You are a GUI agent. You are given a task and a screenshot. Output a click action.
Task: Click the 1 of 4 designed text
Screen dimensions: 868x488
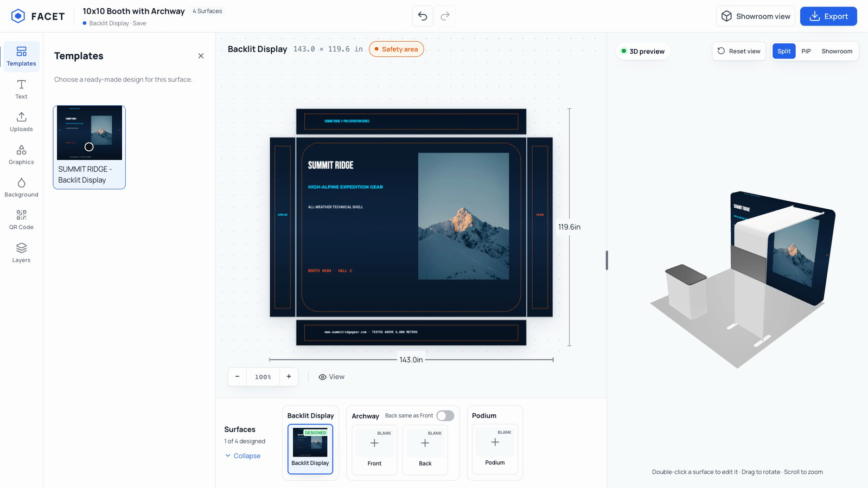245,441
